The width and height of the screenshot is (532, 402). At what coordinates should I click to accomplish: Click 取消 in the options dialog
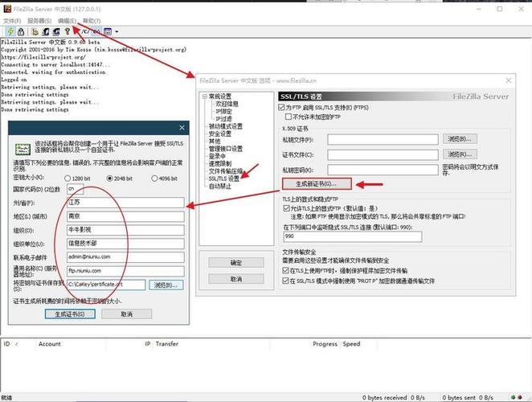pyautogui.click(x=236, y=279)
